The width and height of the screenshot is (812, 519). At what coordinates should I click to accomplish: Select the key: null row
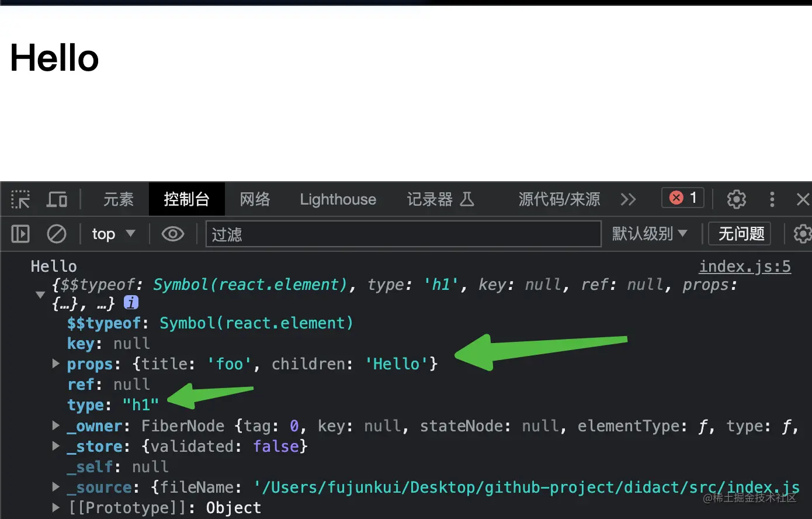[x=109, y=344]
